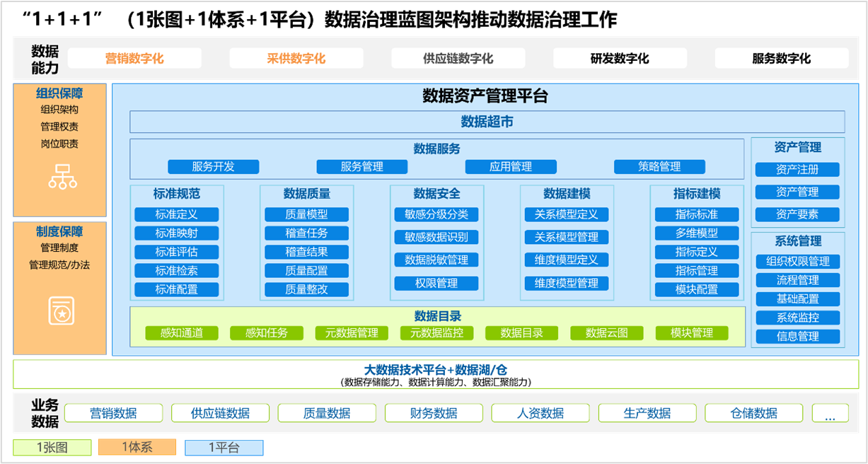Click the blue 1平台 legend swatch
The image size is (868, 464).
click(x=224, y=448)
